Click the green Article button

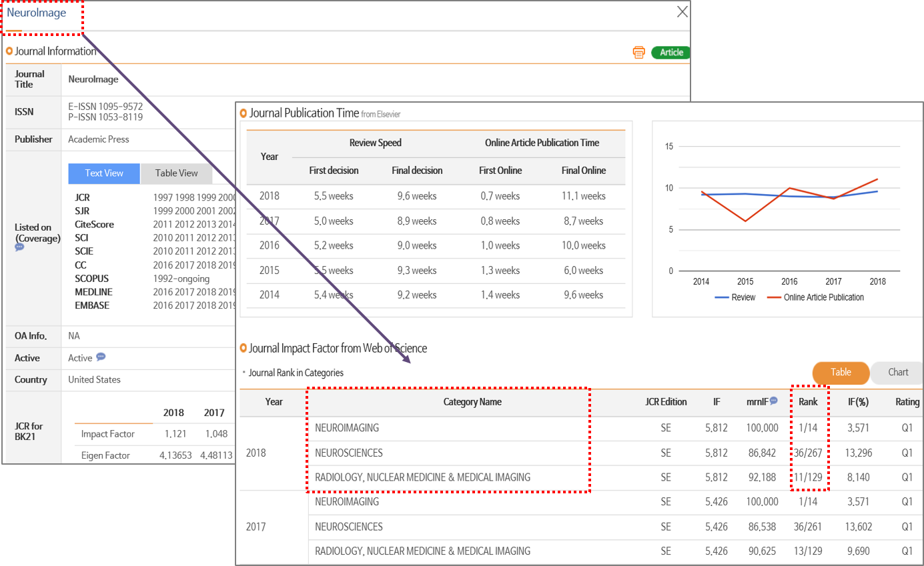(671, 53)
